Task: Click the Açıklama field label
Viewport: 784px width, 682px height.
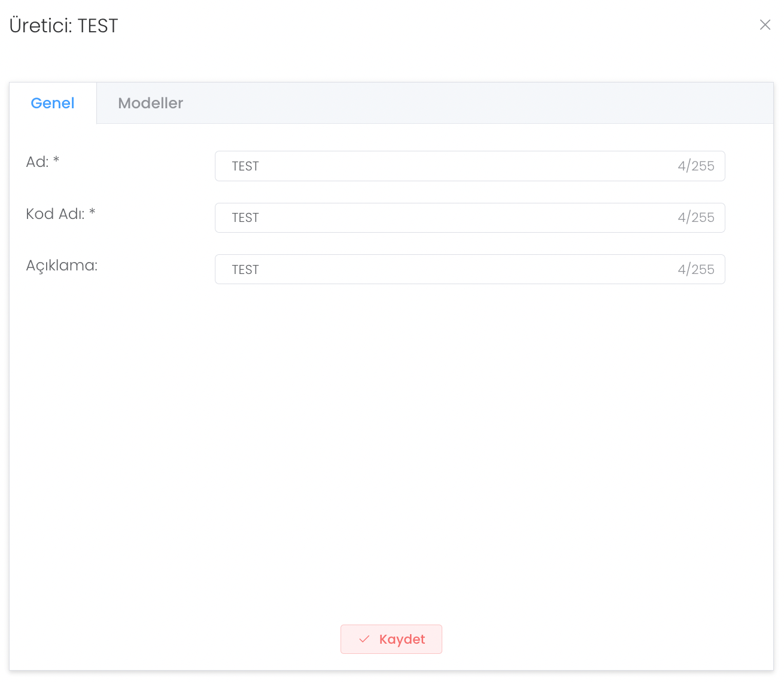Action: [62, 266]
